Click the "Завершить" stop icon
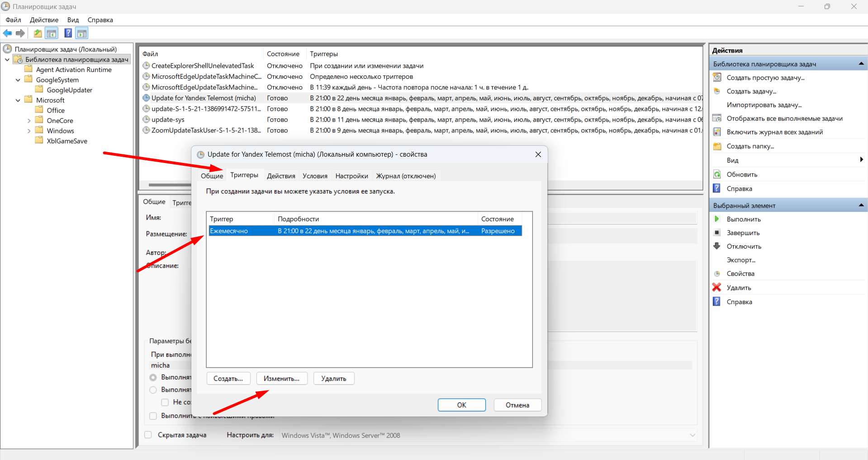Viewport: 868px width, 460px height. (x=717, y=233)
